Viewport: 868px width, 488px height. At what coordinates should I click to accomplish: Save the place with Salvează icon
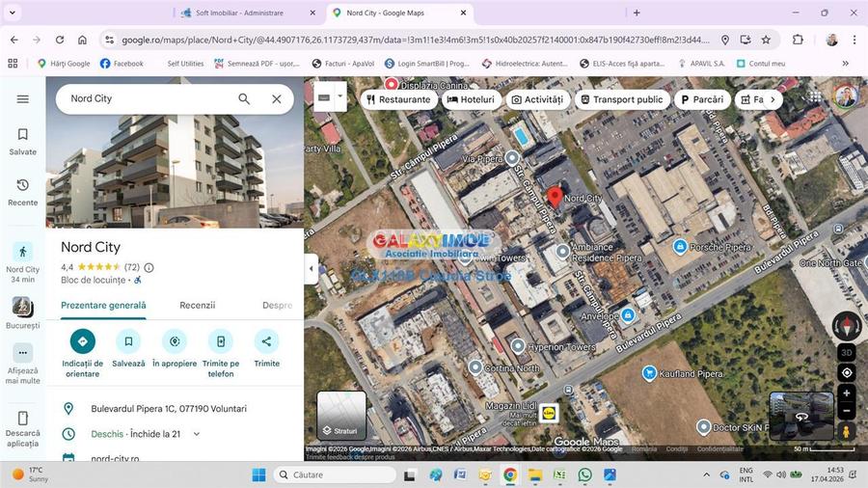click(x=128, y=341)
